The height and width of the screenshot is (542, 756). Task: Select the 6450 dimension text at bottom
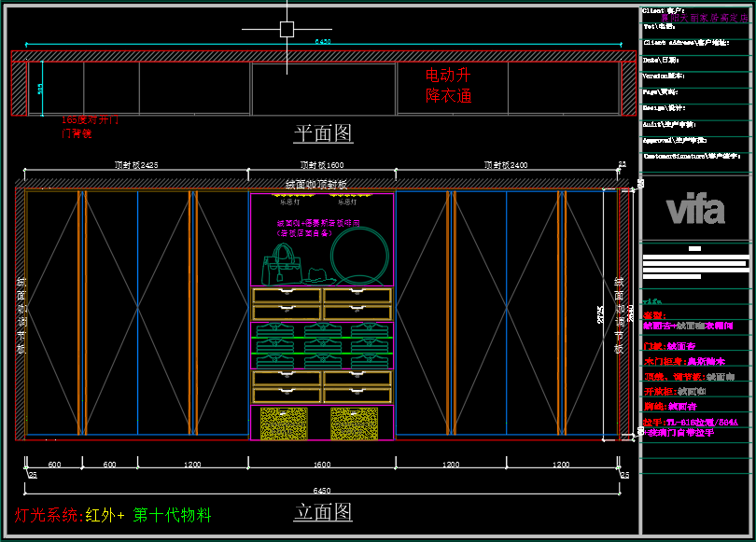click(321, 490)
